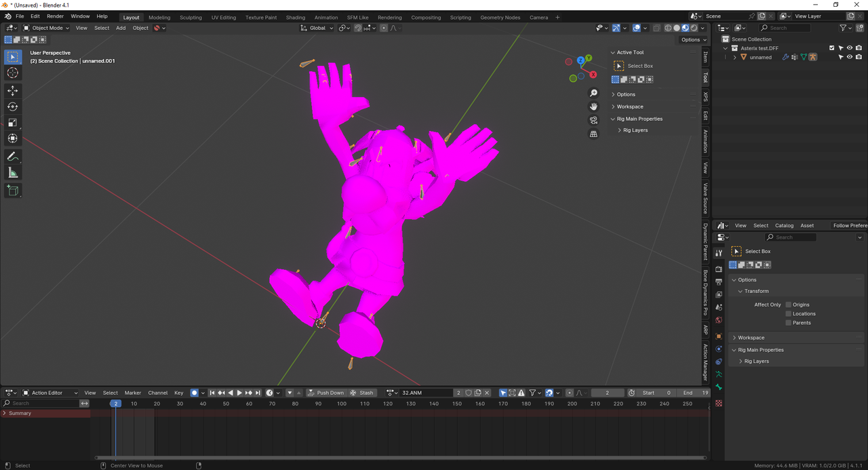
Task: Hide Asterix test.DFF collection in viewport
Action: (x=850, y=48)
